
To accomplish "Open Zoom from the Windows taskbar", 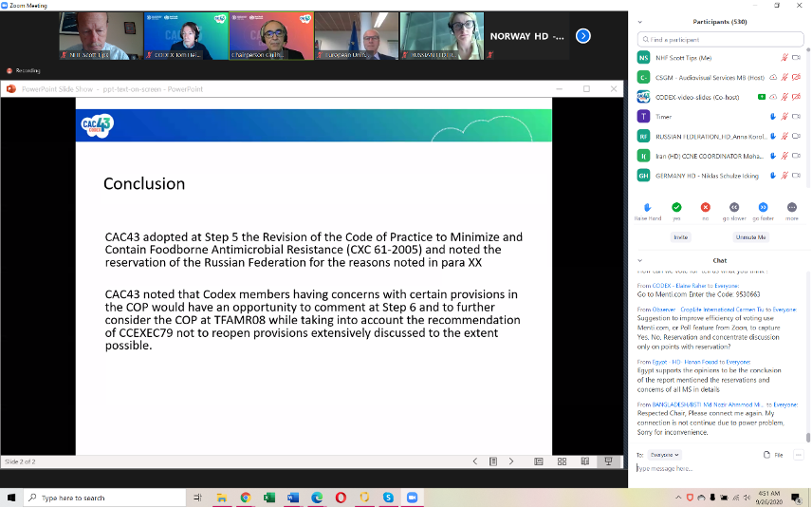I will [413, 498].
